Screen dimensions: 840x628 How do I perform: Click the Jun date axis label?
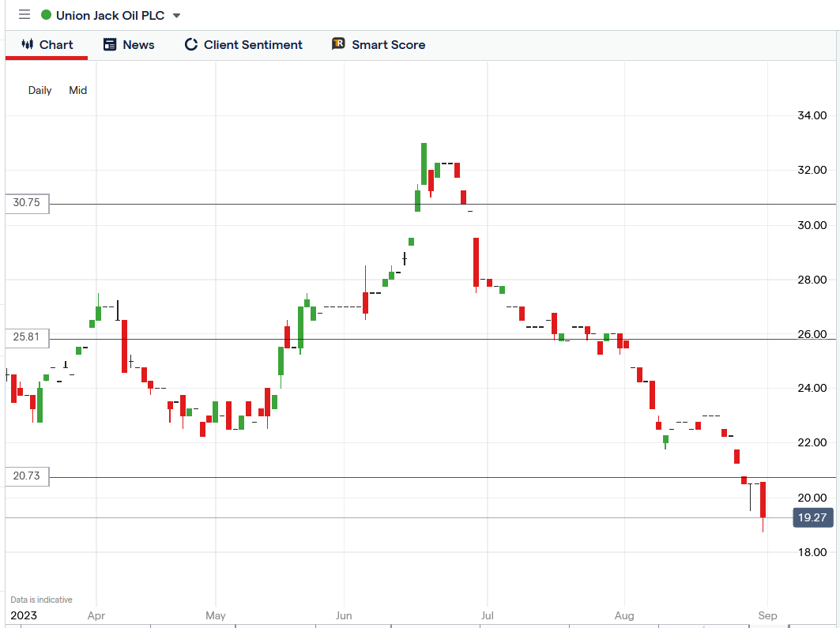344,615
